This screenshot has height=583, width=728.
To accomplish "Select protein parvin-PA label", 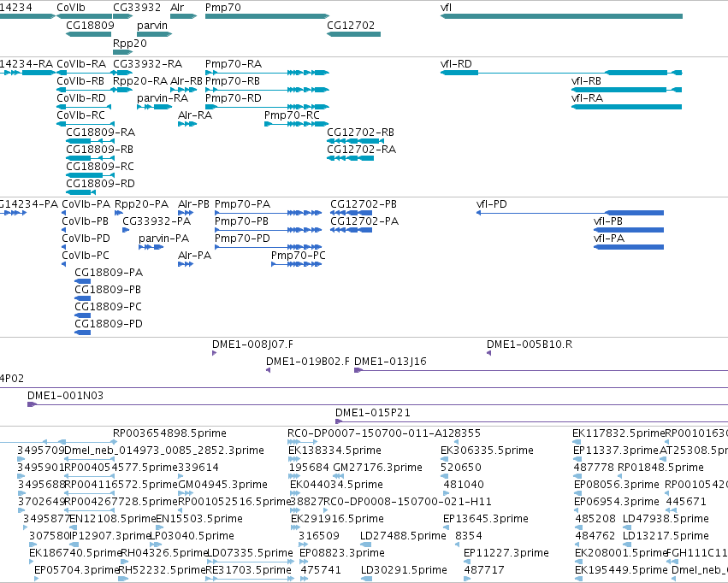I will coord(164,238).
